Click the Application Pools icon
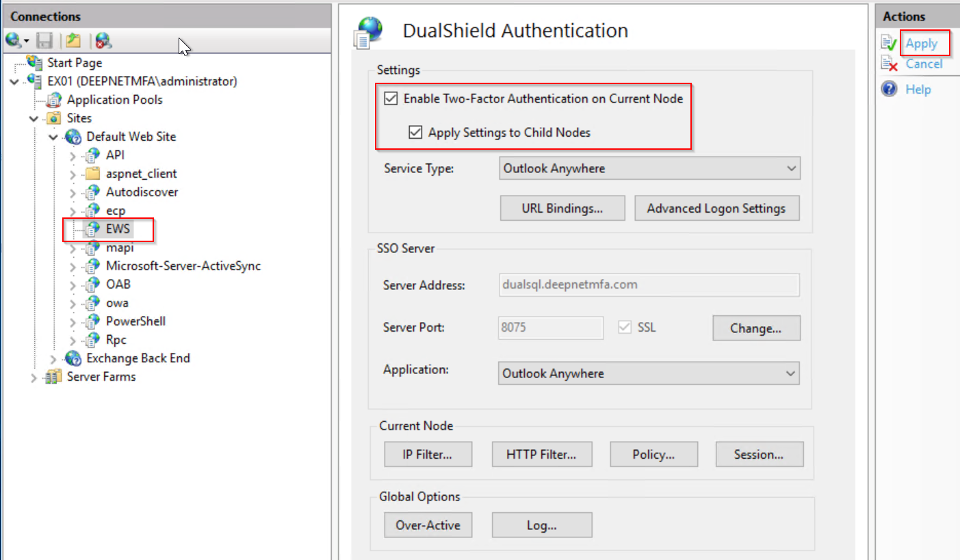 click(55, 100)
